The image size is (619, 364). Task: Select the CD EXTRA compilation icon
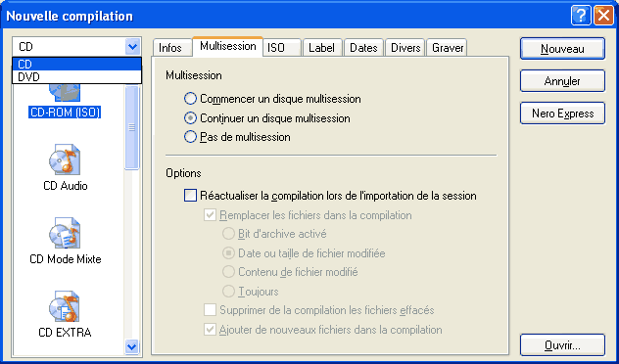[65, 306]
